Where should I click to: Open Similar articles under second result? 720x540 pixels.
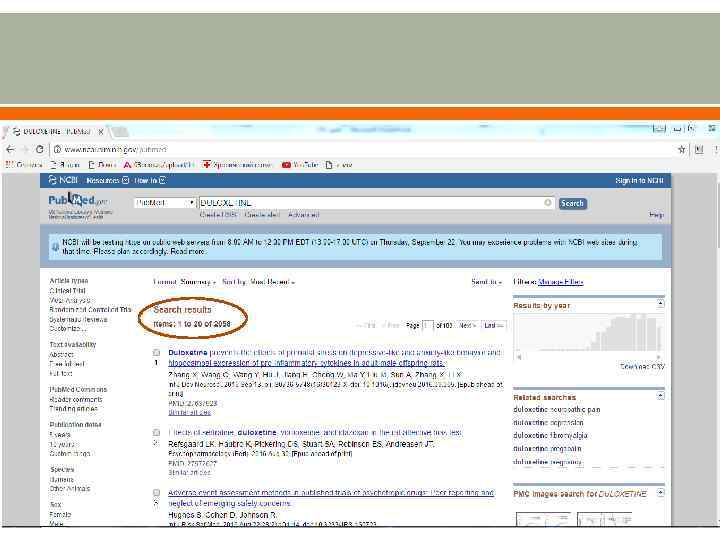[x=190, y=472]
